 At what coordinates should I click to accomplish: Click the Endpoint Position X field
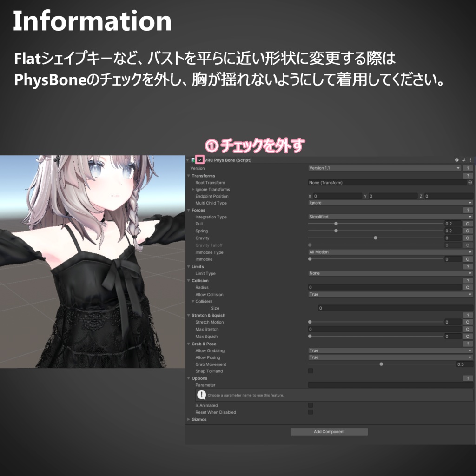point(337,196)
